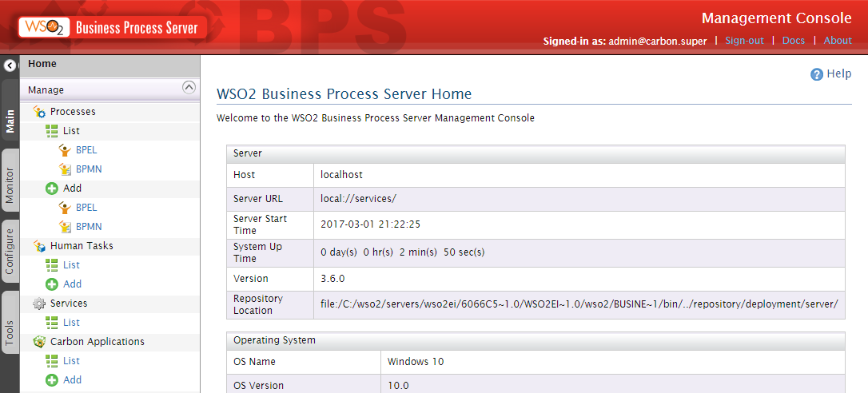Open the Docs link in the header
Screen dimensions: 868x393
click(793, 41)
